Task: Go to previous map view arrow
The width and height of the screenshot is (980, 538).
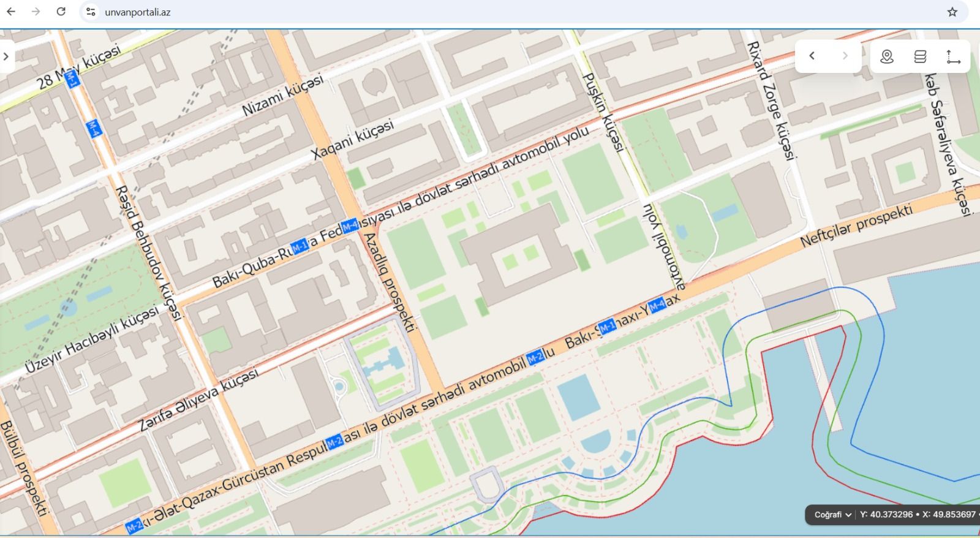Action: point(812,56)
